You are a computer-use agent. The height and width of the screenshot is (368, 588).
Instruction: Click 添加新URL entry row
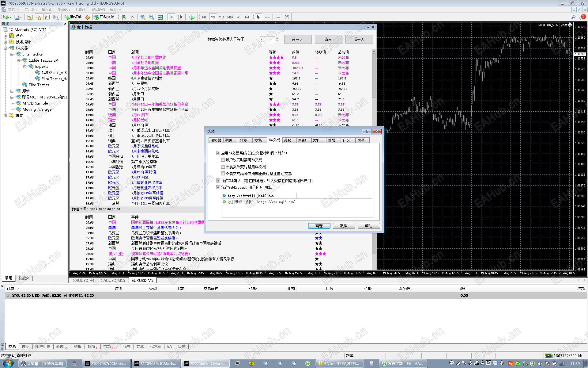point(297,202)
